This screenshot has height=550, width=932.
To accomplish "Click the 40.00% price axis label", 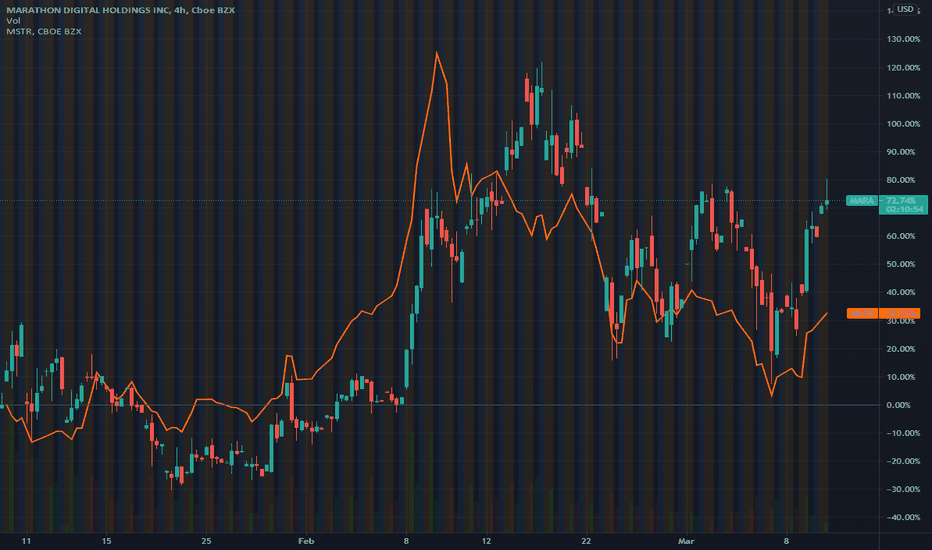I will [x=901, y=293].
